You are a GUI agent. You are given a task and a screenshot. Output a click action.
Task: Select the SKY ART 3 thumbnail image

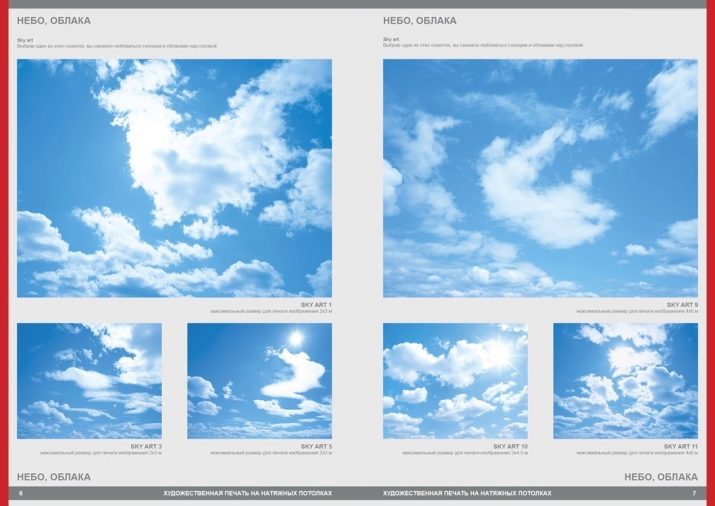(x=89, y=380)
